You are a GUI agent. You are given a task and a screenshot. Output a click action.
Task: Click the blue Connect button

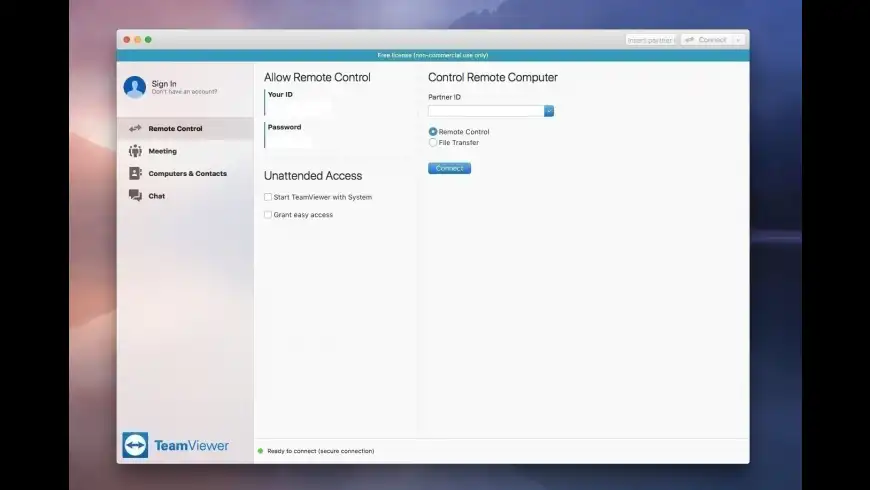click(x=449, y=168)
